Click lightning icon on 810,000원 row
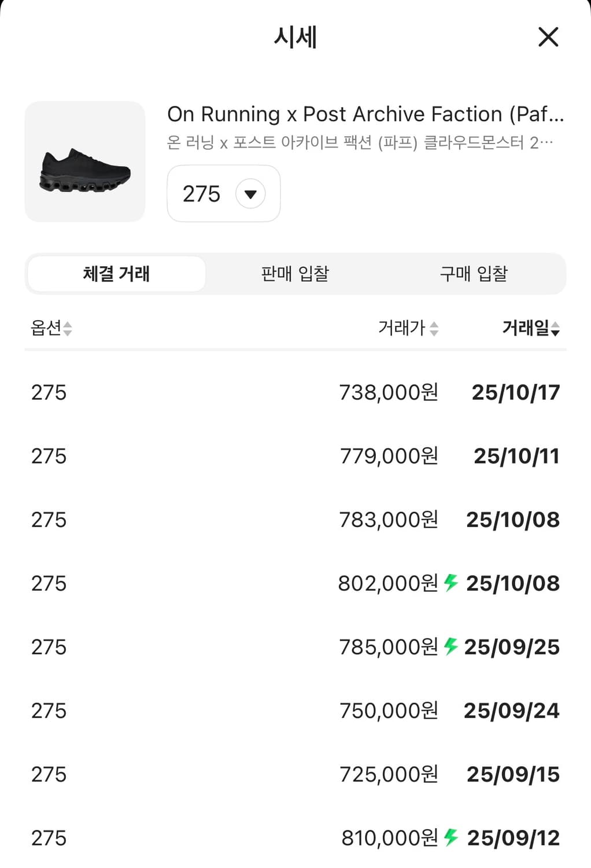Screen dimensions: 591x868 (x=451, y=837)
